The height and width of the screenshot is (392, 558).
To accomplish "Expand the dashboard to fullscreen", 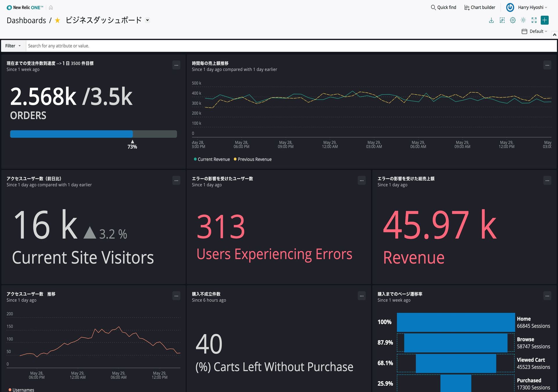I will click(534, 20).
